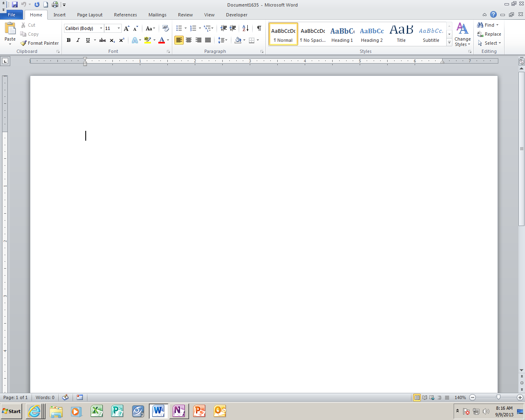Expand the Styles gallery More arrow

(449, 43)
